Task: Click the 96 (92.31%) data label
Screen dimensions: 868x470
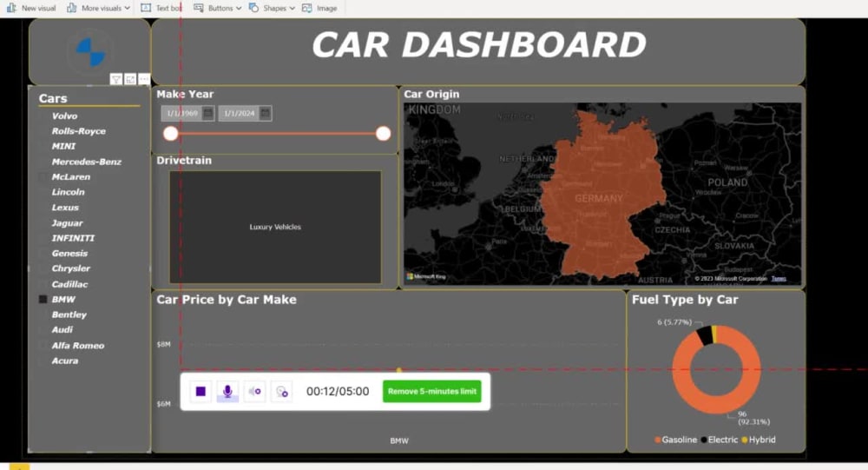Action: click(753, 418)
